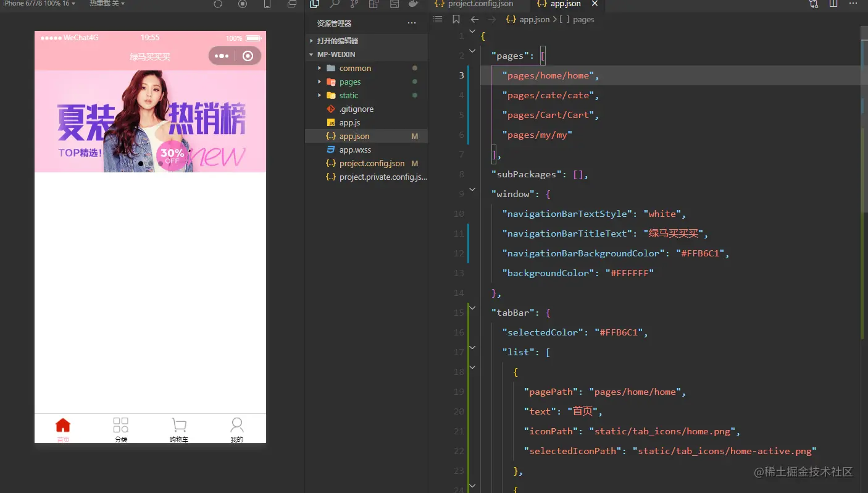Select app.json in the file tree
The width and height of the screenshot is (868, 493).
[x=366, y=136]
